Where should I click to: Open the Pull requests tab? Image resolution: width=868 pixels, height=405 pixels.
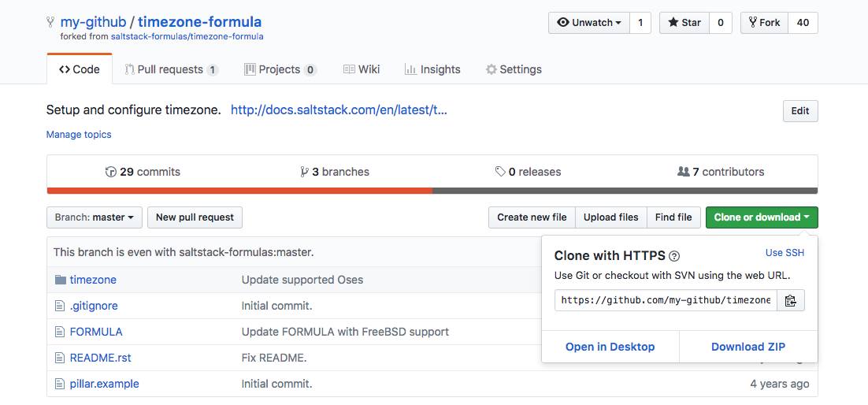(x=170, y=69)
